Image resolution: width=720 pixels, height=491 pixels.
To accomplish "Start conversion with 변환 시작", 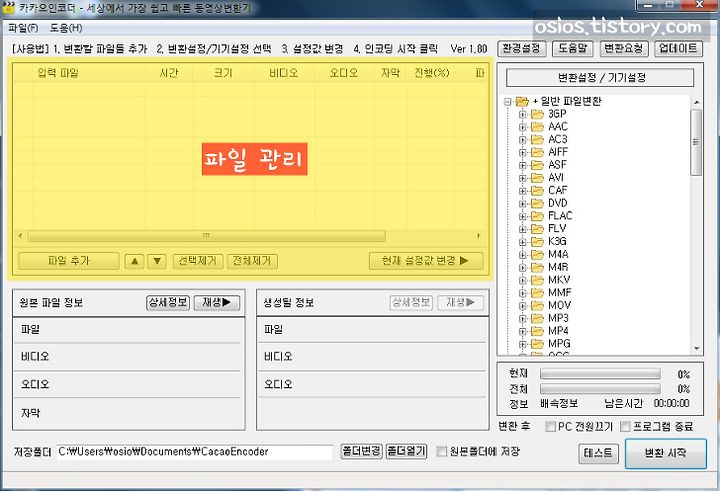I will [665, 453].
